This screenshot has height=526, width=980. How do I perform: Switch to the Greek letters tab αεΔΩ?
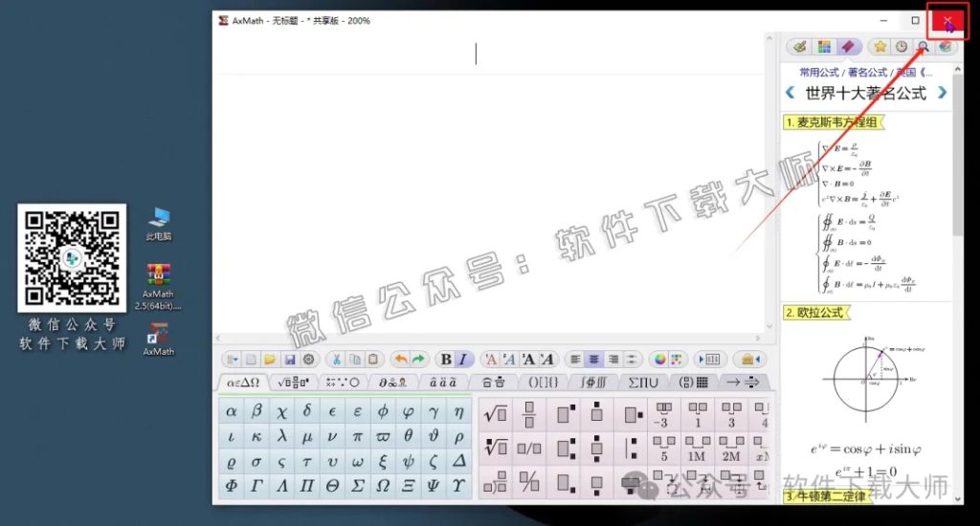click(x=243, y=383)
